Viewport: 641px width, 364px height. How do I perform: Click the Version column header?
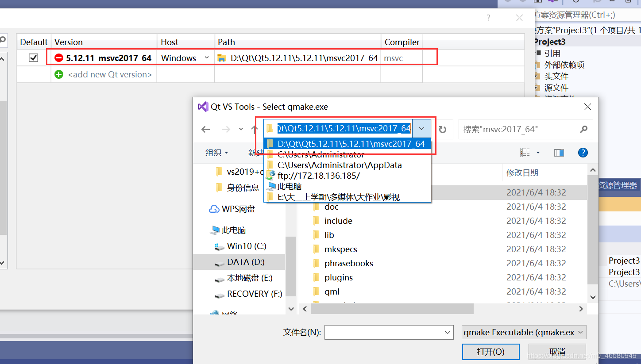[x=104, y=42]
